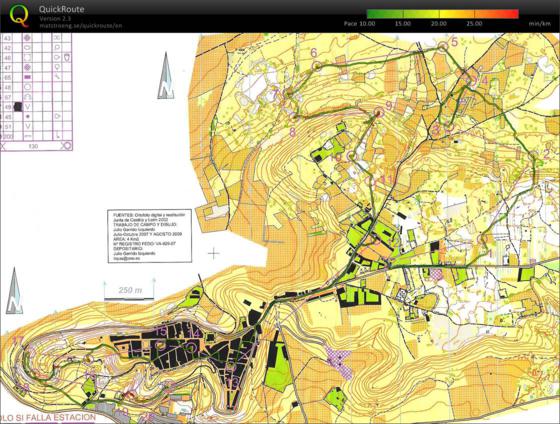
Task: Select the lower-left north arrow symbol
Action: (14, 291)
